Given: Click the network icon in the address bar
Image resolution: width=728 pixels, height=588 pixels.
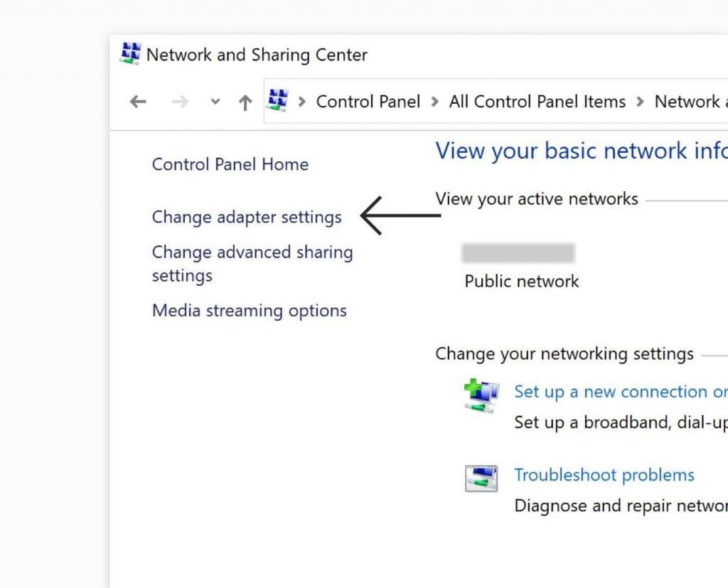Looking at the screenshot, I should coord(279,101).
